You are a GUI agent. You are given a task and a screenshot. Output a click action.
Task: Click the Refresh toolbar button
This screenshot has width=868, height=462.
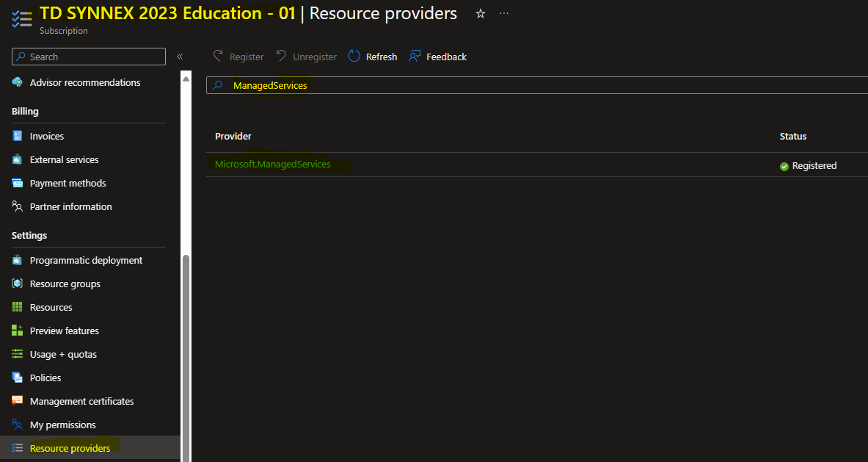[x=373, y=57]
